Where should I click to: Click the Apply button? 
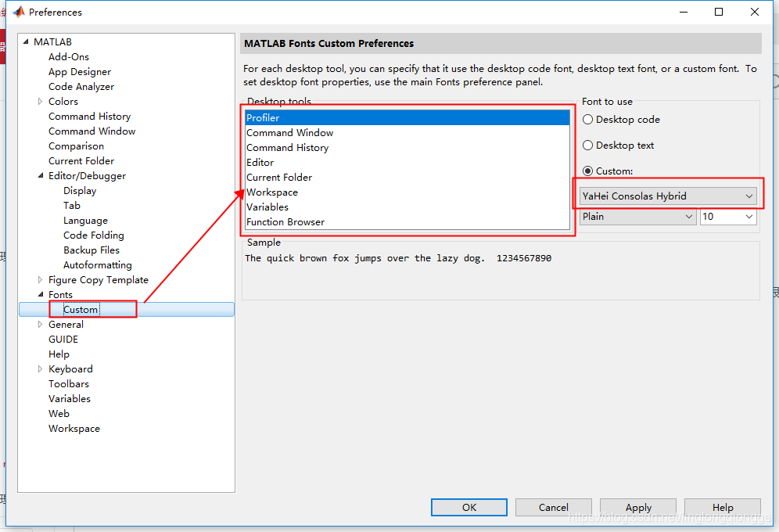(x=638, y=508)
